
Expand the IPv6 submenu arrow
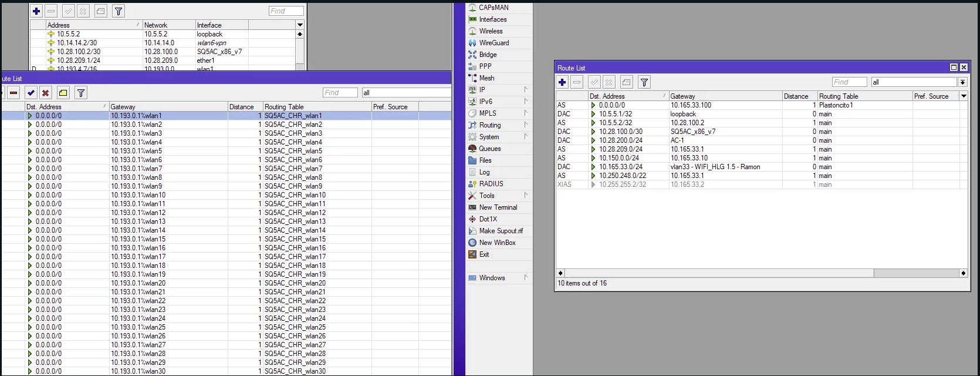[526, 102]
